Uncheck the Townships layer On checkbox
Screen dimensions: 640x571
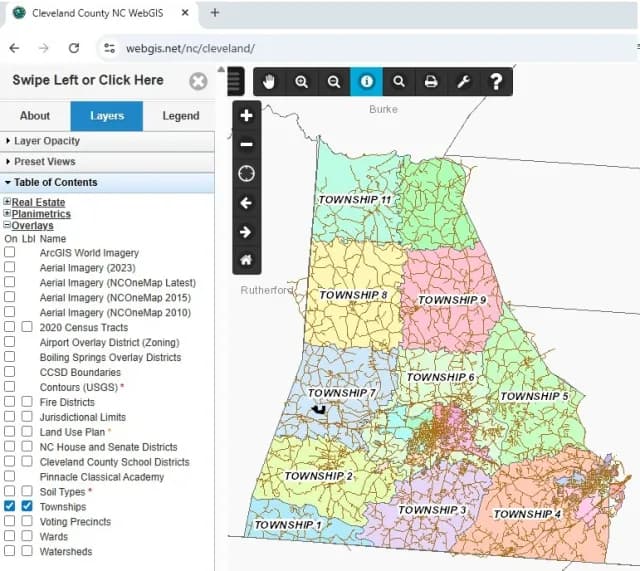pyautogui.click(x=9, y=506)
